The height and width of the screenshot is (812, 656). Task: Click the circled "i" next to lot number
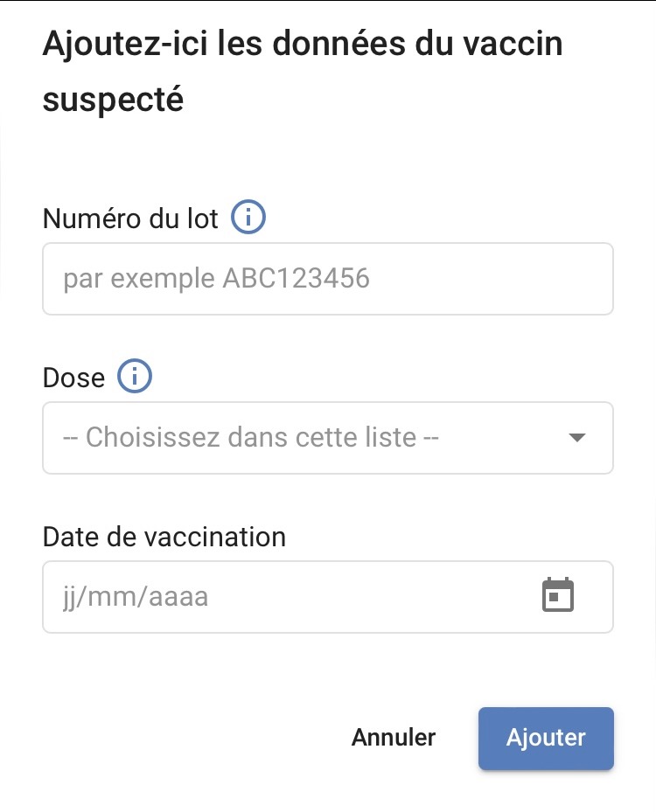248,218
